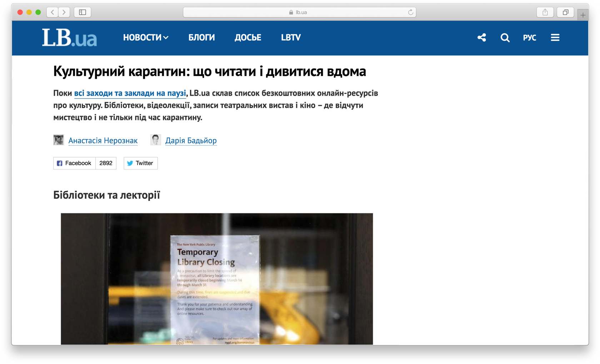This screenshot has height=364, width=600.
Task: Open the ДОСЬЕ section
Action: (x=247, y=37)
